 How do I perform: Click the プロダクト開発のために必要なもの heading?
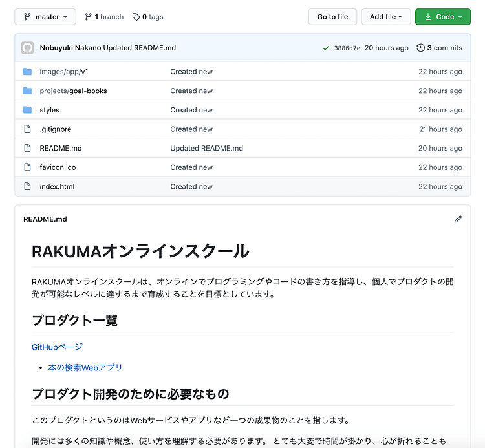131,394
